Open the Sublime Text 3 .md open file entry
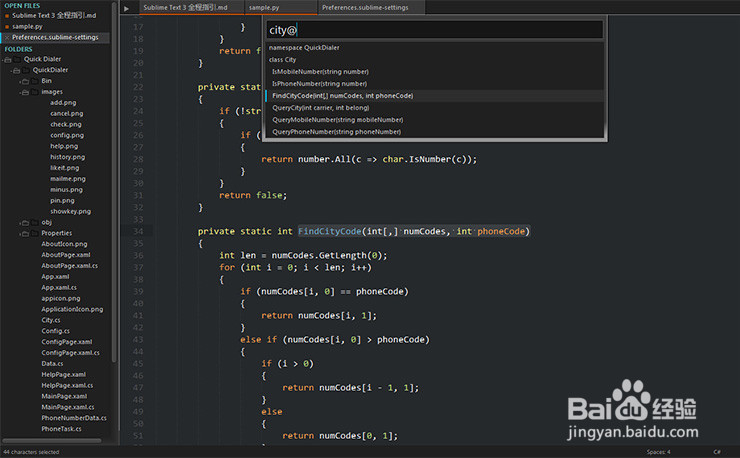This screenshot has width=740, height=458. tap(54, 16)
